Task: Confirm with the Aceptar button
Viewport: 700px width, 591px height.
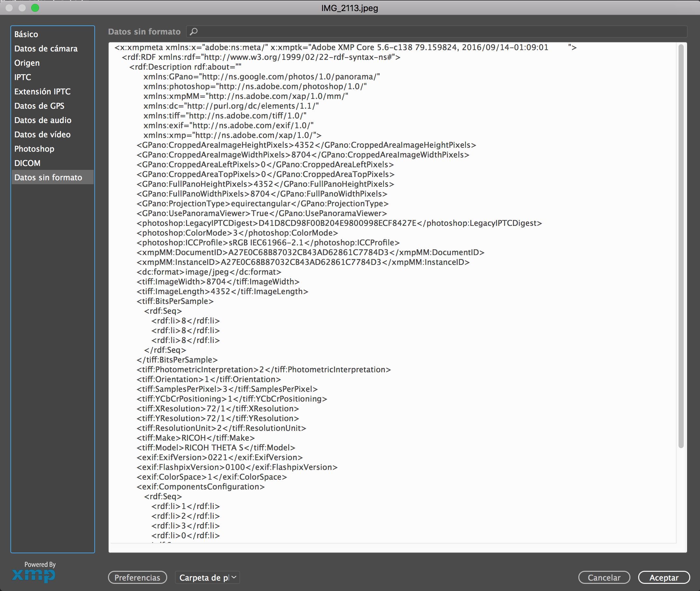Action: point(664,578)
